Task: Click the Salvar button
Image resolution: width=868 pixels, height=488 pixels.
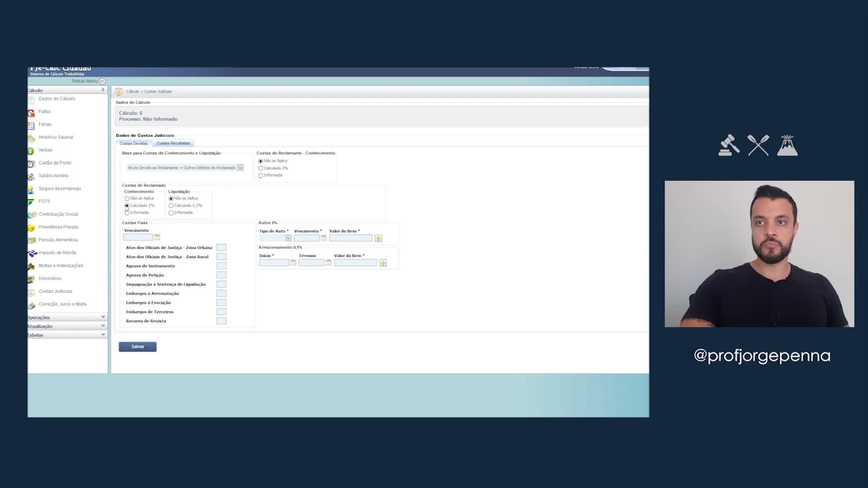Action: [137, 347]
